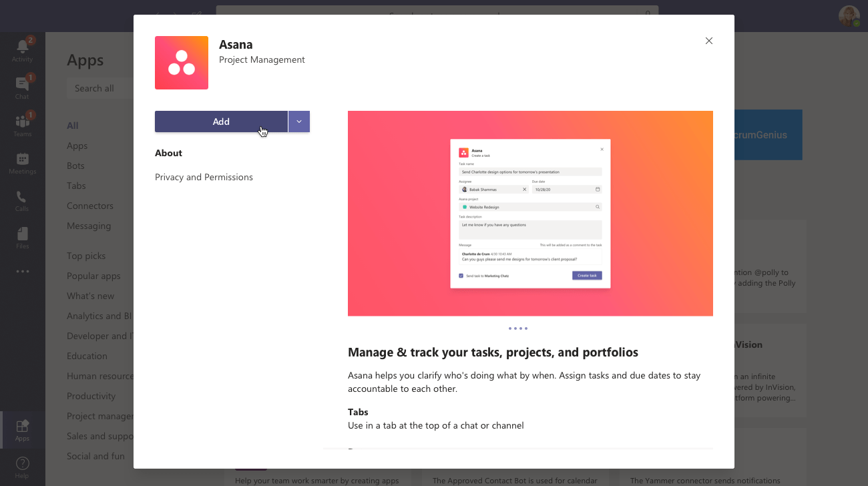Viewport: 868px width, 486px height.
Task: Select the Apps icon in left rail
Action: [22, 430]
